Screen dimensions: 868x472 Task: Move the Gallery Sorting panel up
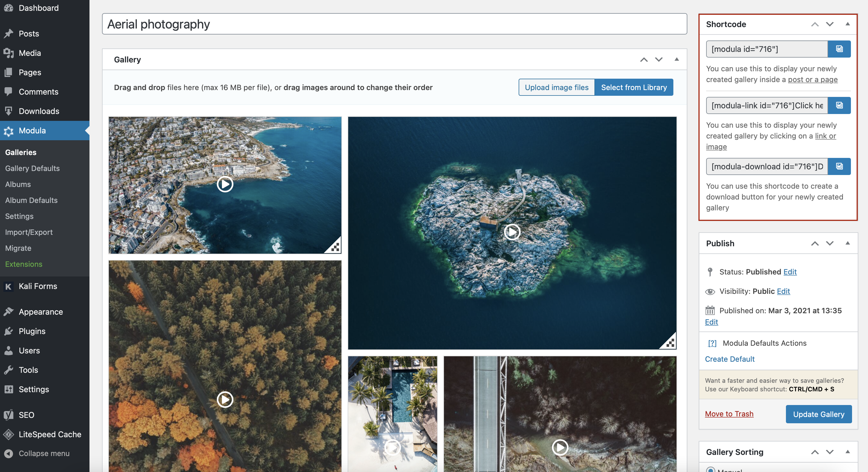click(814, 452)
